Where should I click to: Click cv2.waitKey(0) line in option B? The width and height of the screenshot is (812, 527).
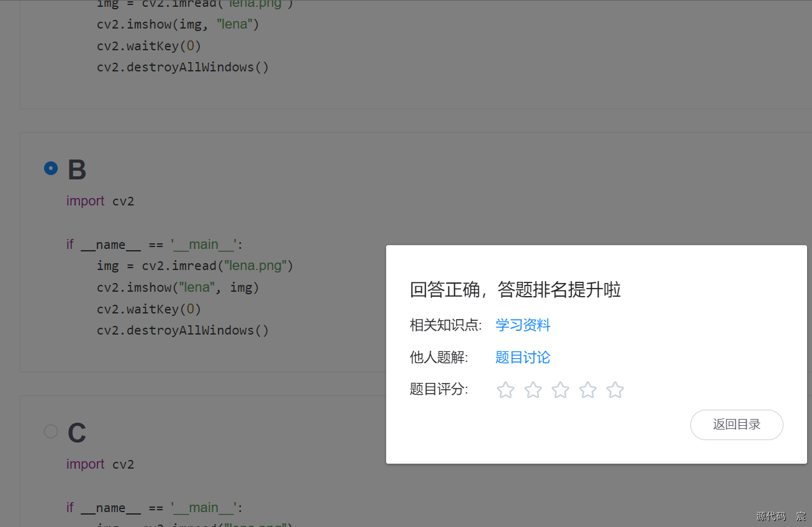coord(149,309)
